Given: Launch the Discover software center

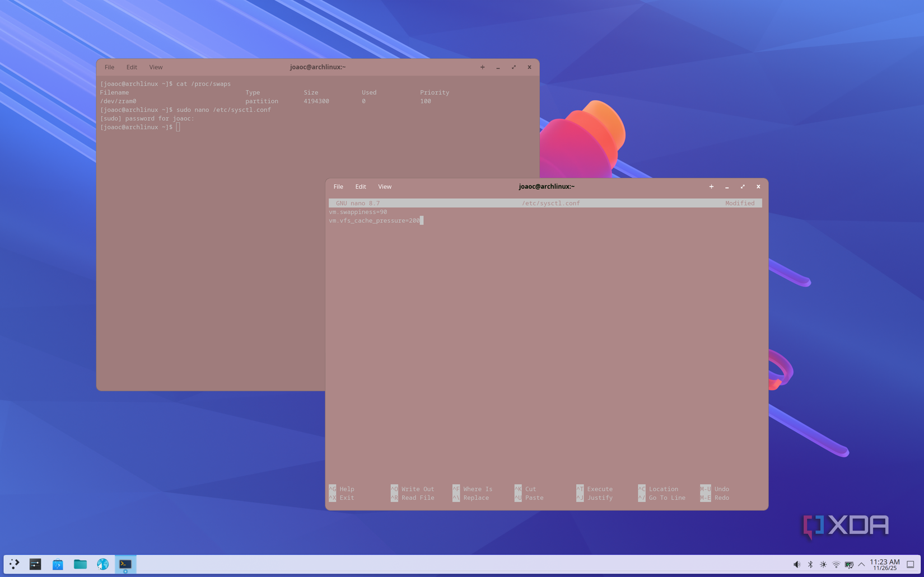Looking at the screenshot, I should (58, 564).
